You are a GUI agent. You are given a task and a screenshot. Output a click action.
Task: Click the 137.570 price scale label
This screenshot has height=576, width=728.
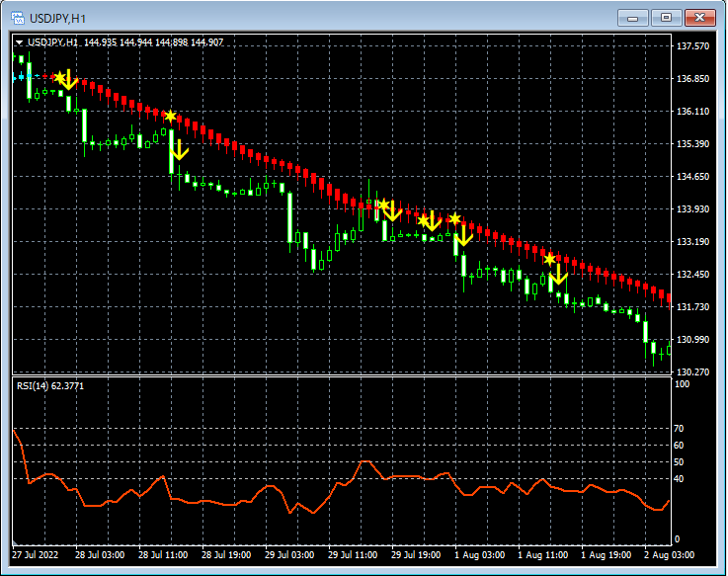pyautogui.click(x=692, y=46)
